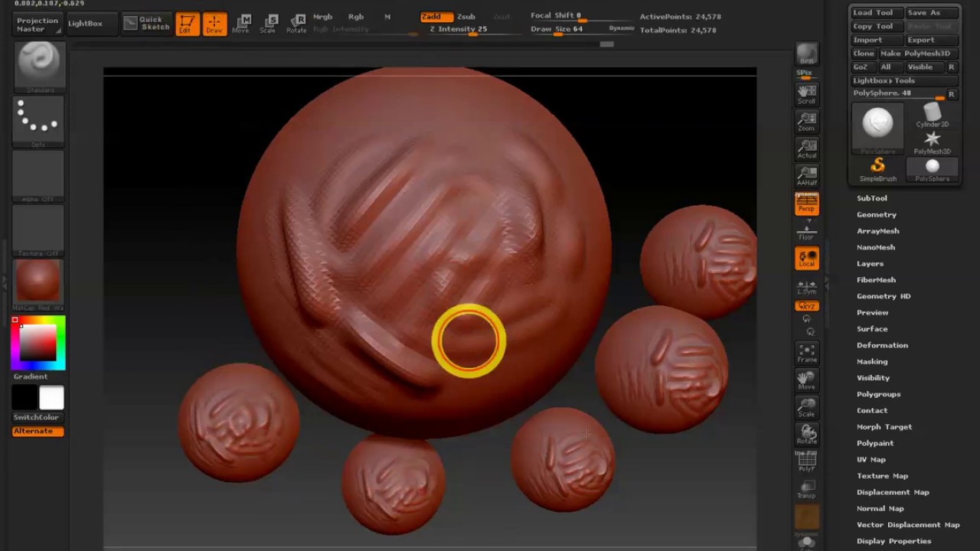The height and width of the screenshot is (551, 980).
Task: Expand the Masking section
Action: tap(872, 362)
